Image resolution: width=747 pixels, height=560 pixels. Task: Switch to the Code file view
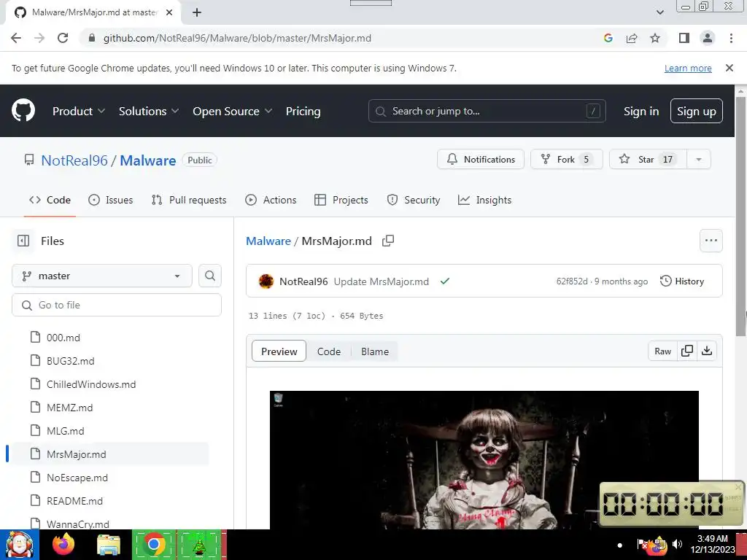329,351
